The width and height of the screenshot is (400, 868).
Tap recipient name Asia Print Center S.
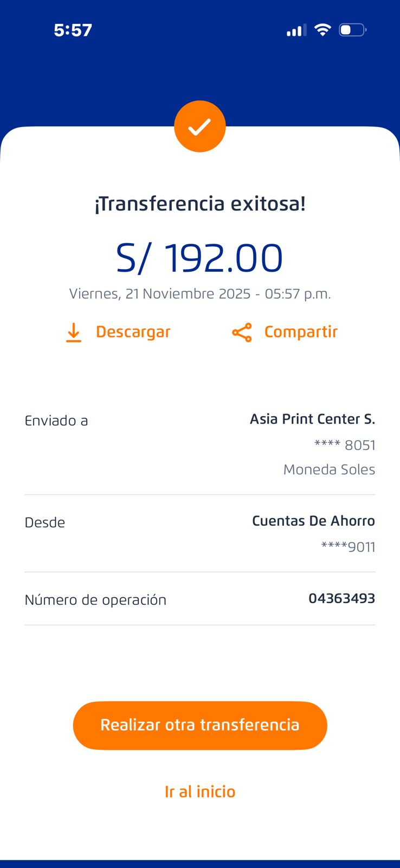[312, 419]
